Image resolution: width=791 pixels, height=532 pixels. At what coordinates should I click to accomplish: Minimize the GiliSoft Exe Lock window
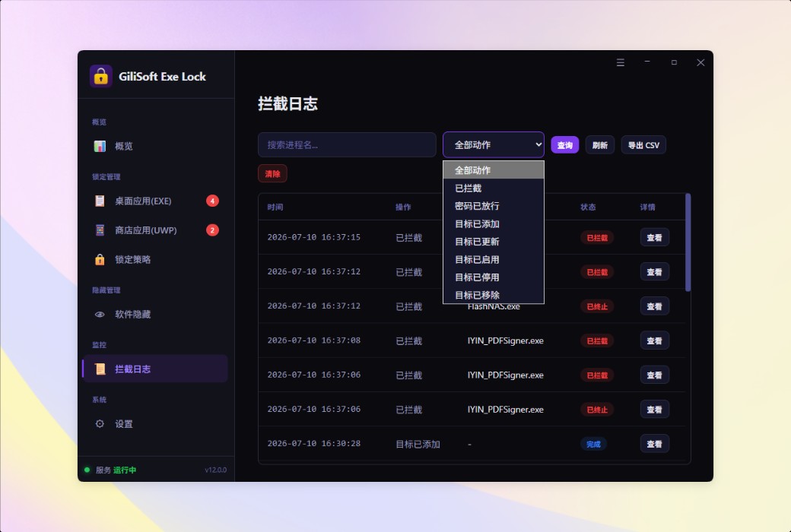click(647, 62)
